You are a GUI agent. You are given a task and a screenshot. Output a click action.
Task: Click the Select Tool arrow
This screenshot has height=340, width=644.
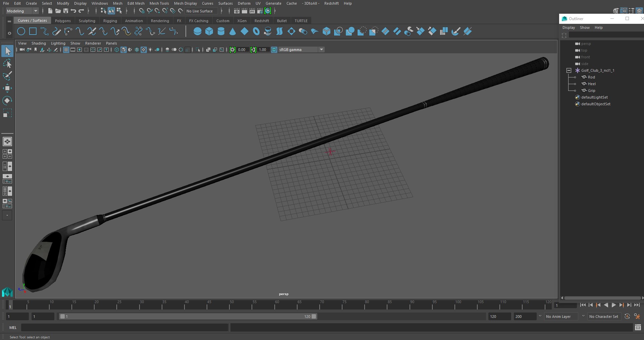tap(7, 51)
